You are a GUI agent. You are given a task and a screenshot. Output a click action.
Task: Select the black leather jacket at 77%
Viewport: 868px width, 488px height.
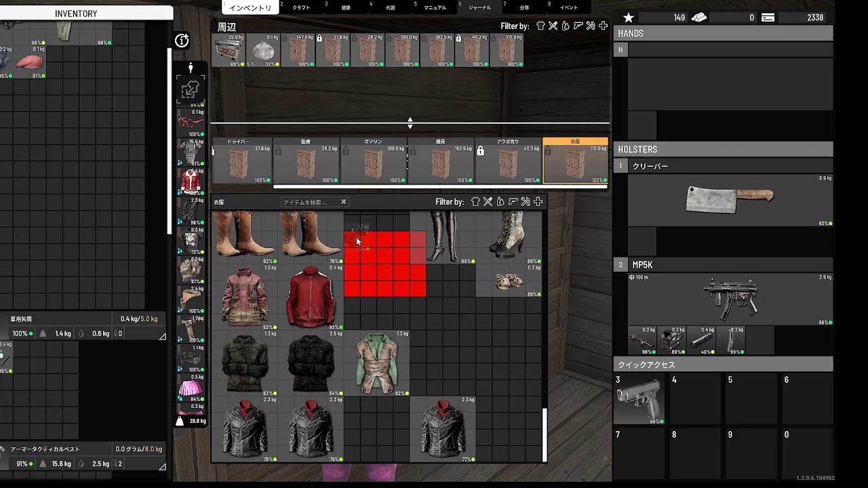coord(442,429)
